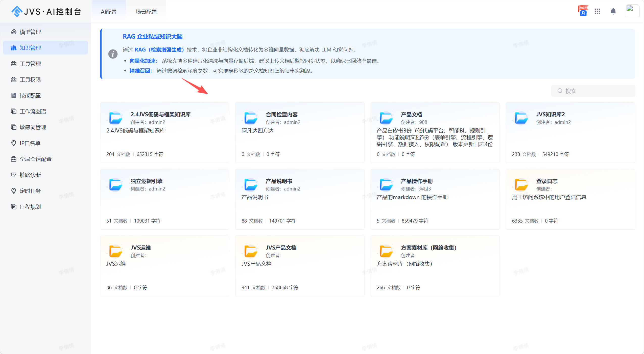Open the 方案素材库（网络收集） card title
The height and width of the screenshot is (354, 644).
[x=429, y=248]
